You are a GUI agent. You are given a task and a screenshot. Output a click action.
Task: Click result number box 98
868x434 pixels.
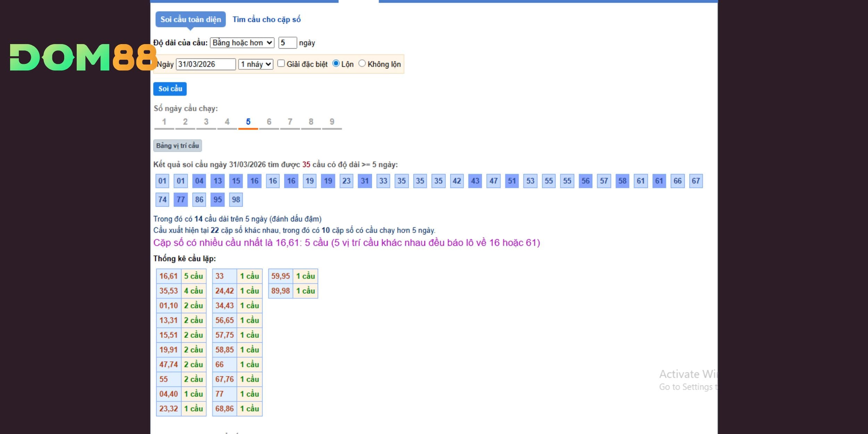236,200
